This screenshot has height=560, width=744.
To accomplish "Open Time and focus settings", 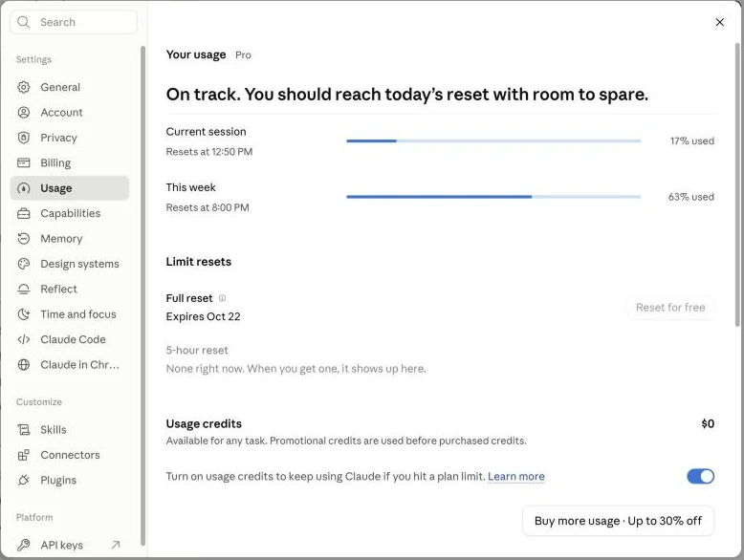I will click(x=69, y=313).
